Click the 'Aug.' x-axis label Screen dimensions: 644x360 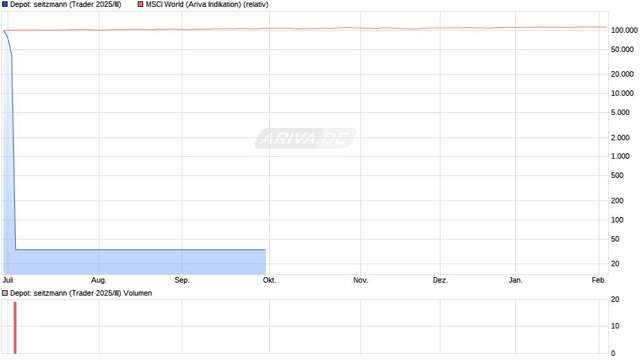(99, 280)
